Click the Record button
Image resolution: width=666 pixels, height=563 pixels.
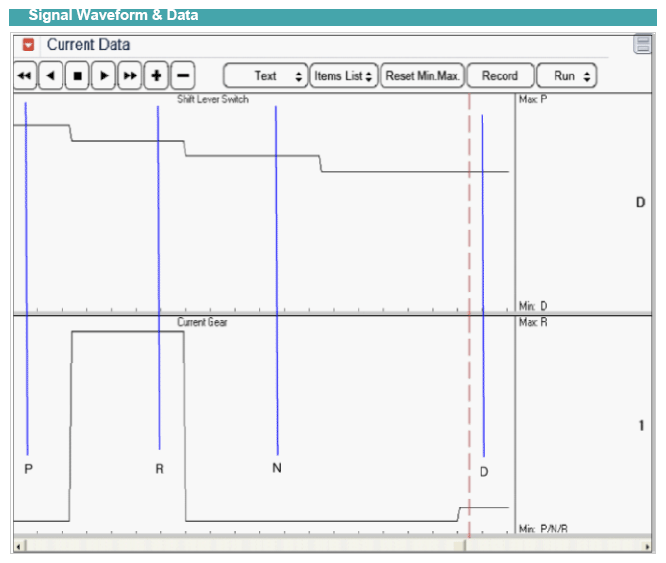[x=500, y=76]
